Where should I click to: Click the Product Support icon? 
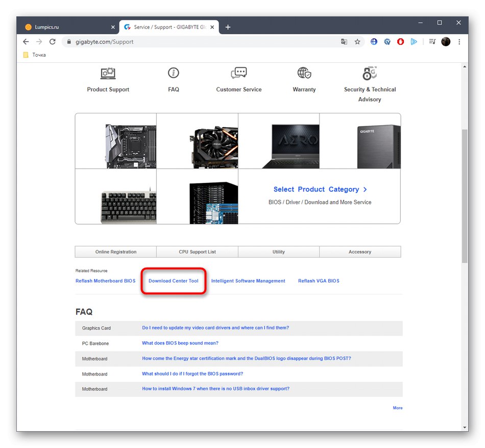pos(108,74)
